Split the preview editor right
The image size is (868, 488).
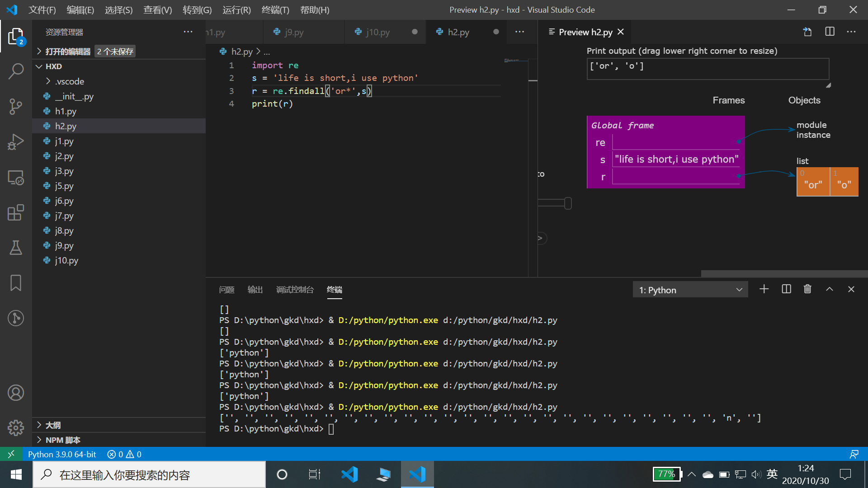pyautogui.click(x=830, y=32)
